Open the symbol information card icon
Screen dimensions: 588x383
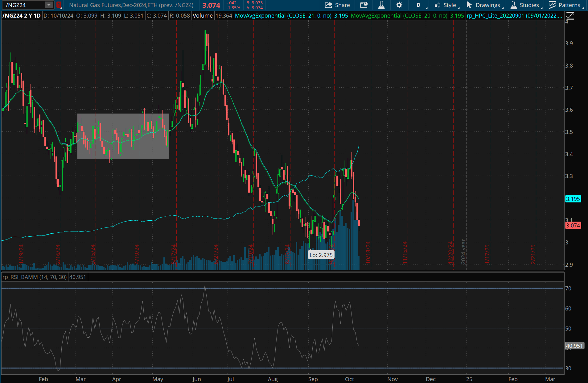tap(364, 5)
